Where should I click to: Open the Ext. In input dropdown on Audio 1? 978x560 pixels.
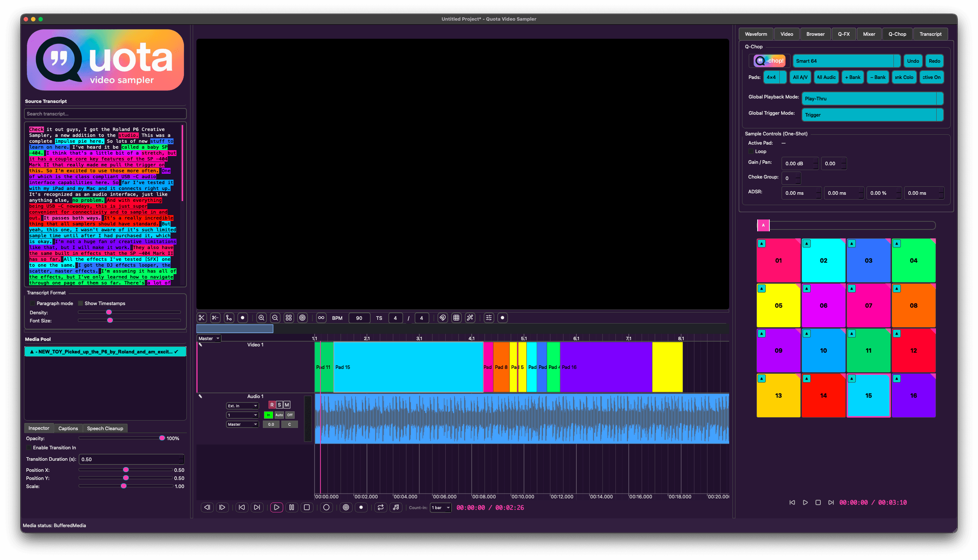pyautogui.click(x=242, y=405)
